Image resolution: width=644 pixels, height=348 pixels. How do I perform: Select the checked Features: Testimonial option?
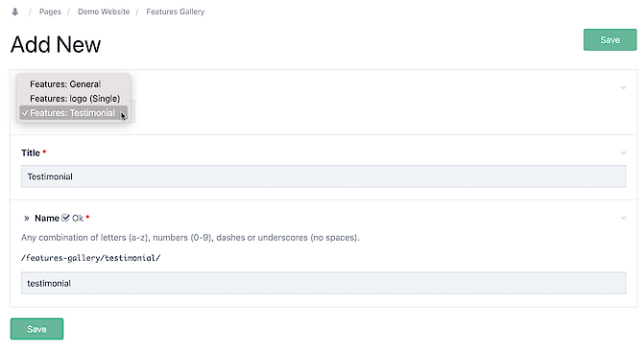(74, 113)
